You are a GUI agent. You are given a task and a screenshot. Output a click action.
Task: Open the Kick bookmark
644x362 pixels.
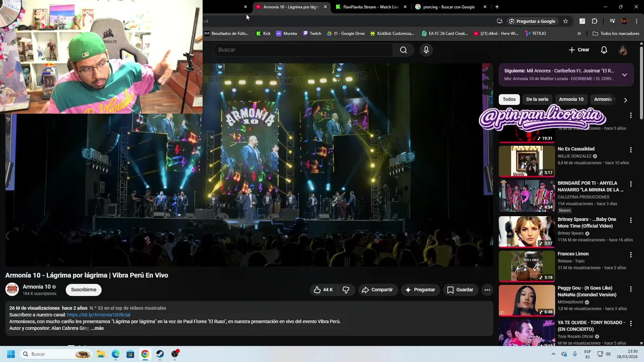click(x=263, y=34)
